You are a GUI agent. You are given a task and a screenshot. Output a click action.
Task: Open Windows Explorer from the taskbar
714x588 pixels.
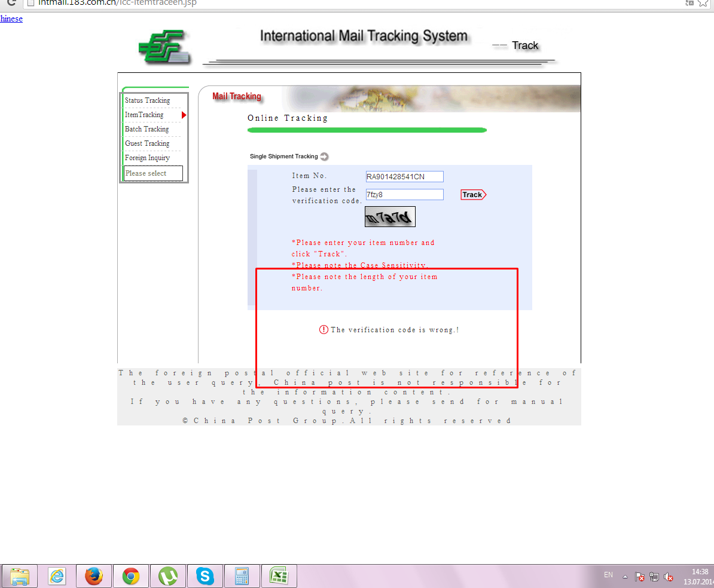click(20, 576)
